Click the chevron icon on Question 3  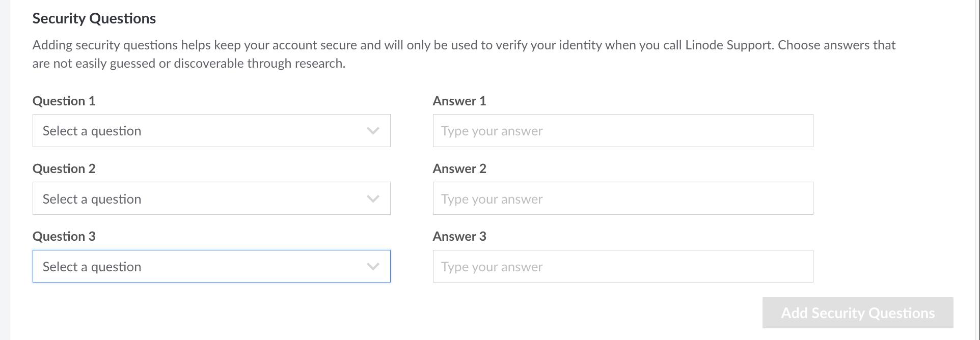pyautogui.click(x=373, y=266)
